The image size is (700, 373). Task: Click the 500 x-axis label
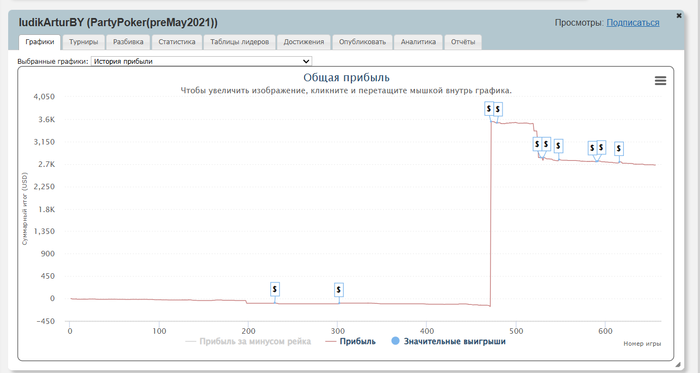tap(516, 331)
